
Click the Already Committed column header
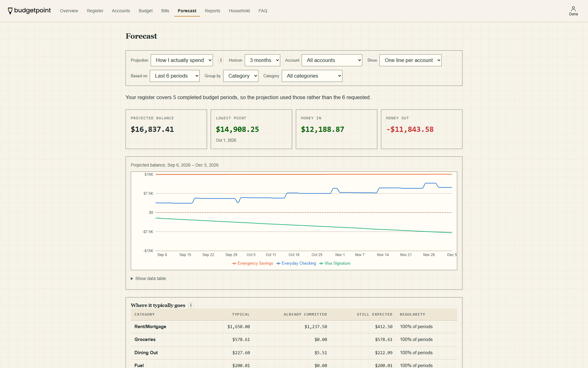point(305,314)
